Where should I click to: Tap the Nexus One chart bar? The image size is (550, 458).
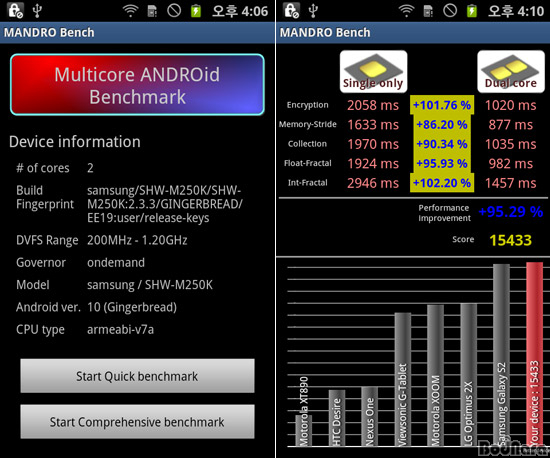[x=370, y=417]
